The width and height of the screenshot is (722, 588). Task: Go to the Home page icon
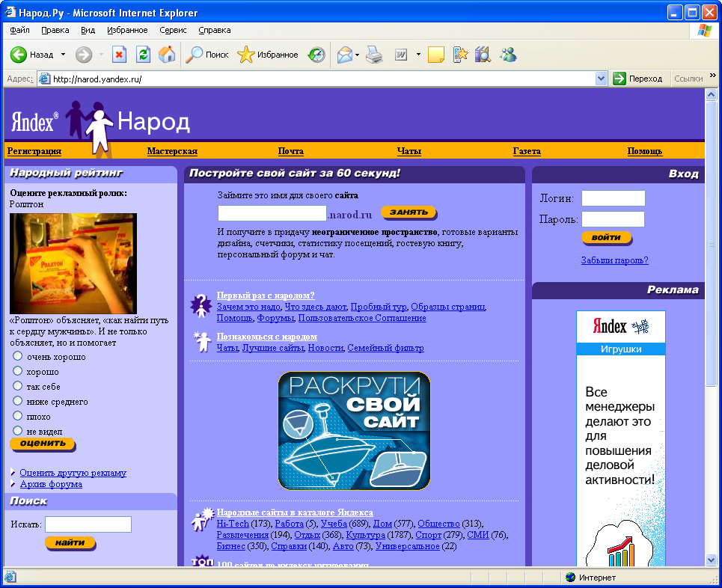[x=167, y=55]
